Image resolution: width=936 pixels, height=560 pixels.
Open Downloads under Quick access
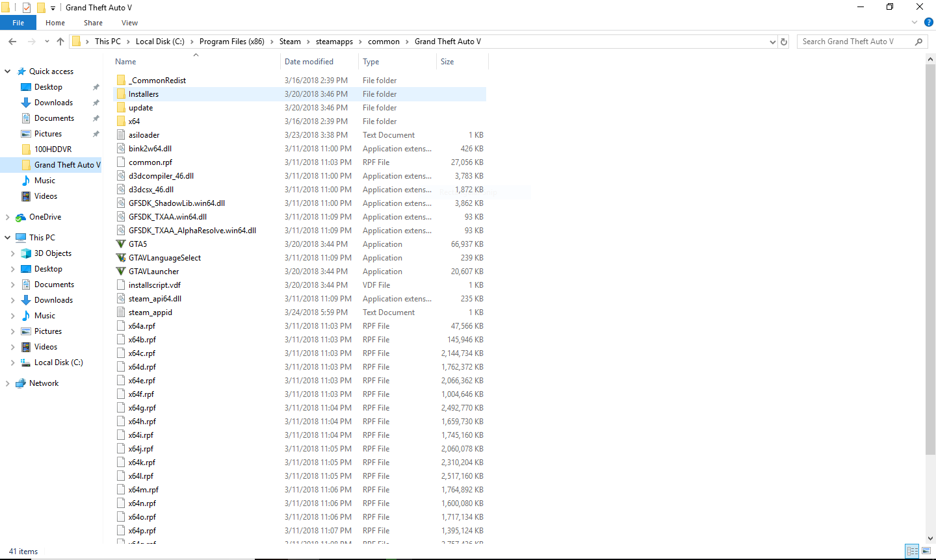(53, 103)
